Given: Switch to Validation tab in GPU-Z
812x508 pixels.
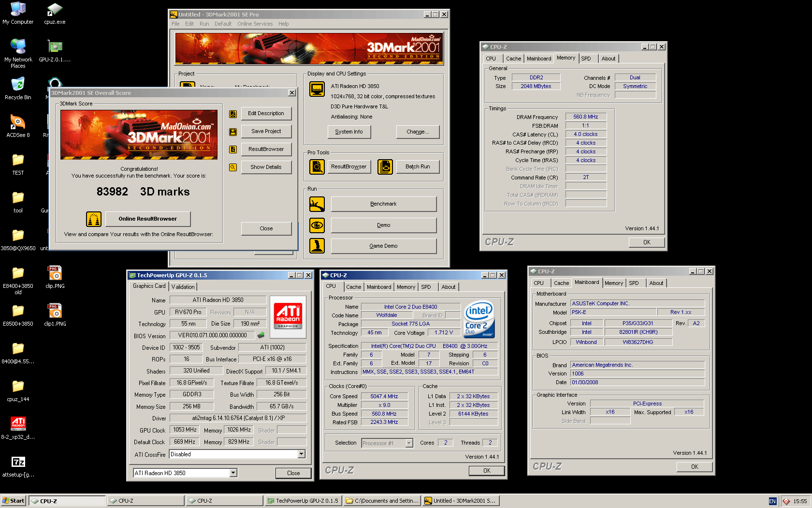Looking at the screenshot, I should 183,287.
